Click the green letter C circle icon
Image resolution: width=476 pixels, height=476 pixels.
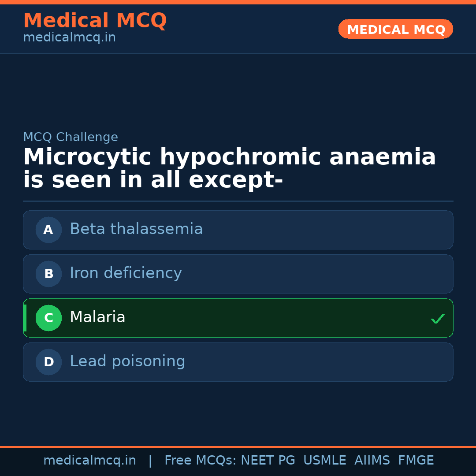pos(48,318)
